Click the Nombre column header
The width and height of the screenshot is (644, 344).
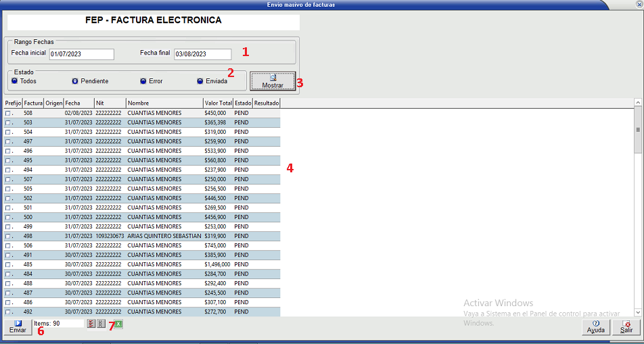point(164,103)
